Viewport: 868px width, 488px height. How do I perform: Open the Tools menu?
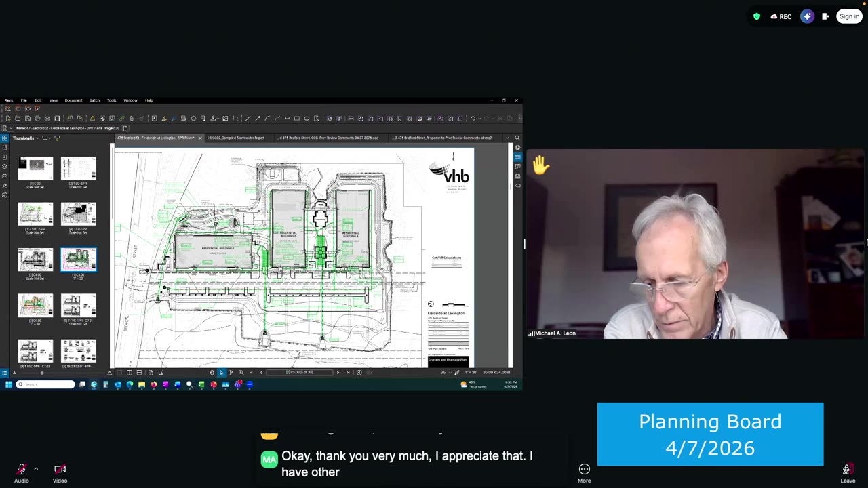111,100
